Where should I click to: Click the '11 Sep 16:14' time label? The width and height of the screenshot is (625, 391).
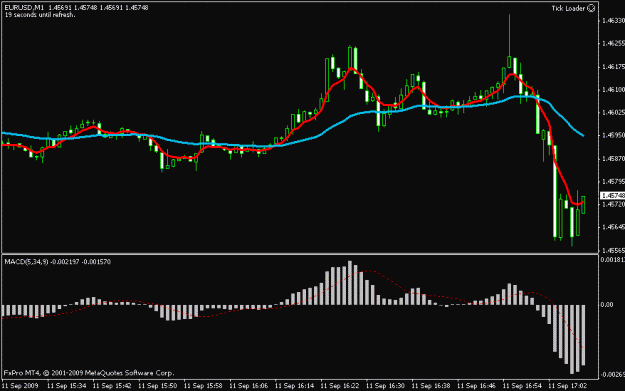pos(294,385)
